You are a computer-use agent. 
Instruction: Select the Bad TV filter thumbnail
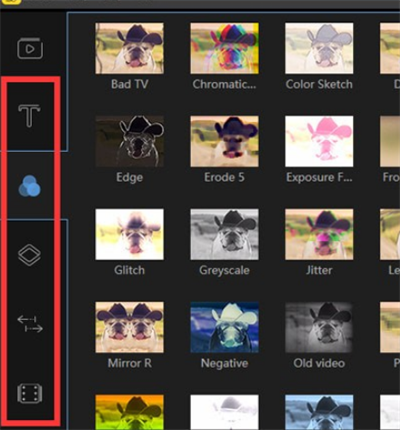pyautogui.click(x=129, y=48)
